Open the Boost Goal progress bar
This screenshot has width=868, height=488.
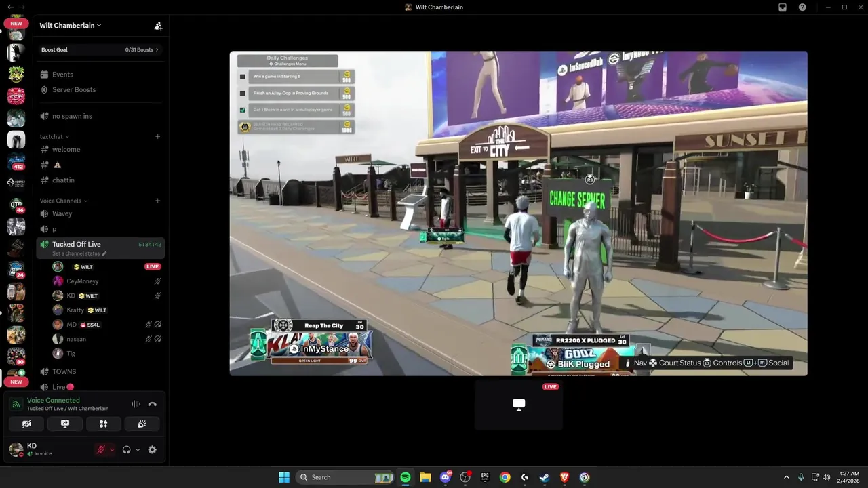[100, 49]
